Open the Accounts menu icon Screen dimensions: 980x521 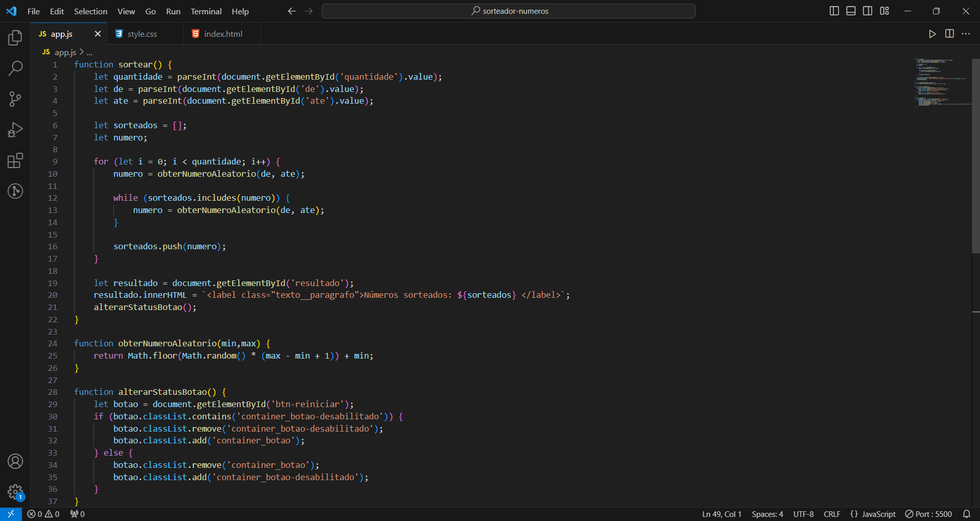pos(15,461)
